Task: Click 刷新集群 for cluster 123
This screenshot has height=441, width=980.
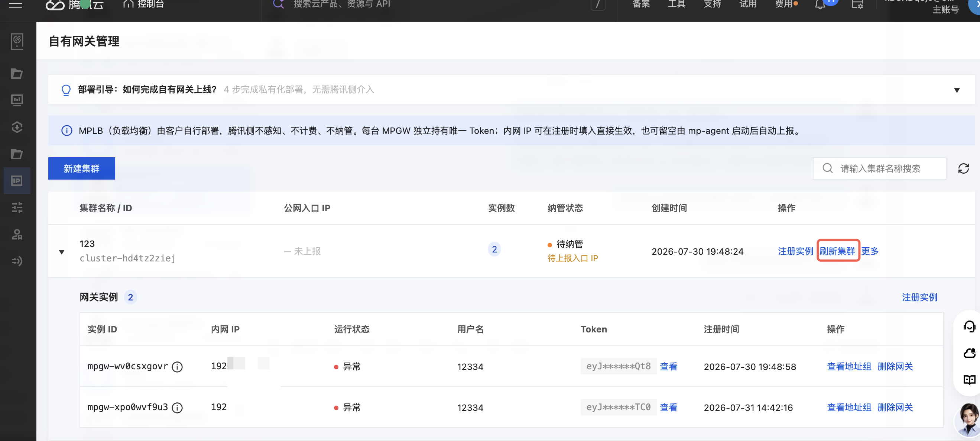Action: (x=837, y=251)
